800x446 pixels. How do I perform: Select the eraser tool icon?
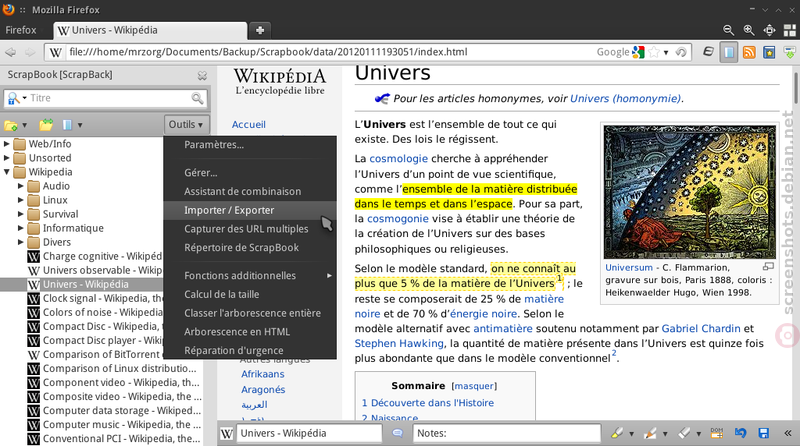pyautogui.click(x=684, y=433)
